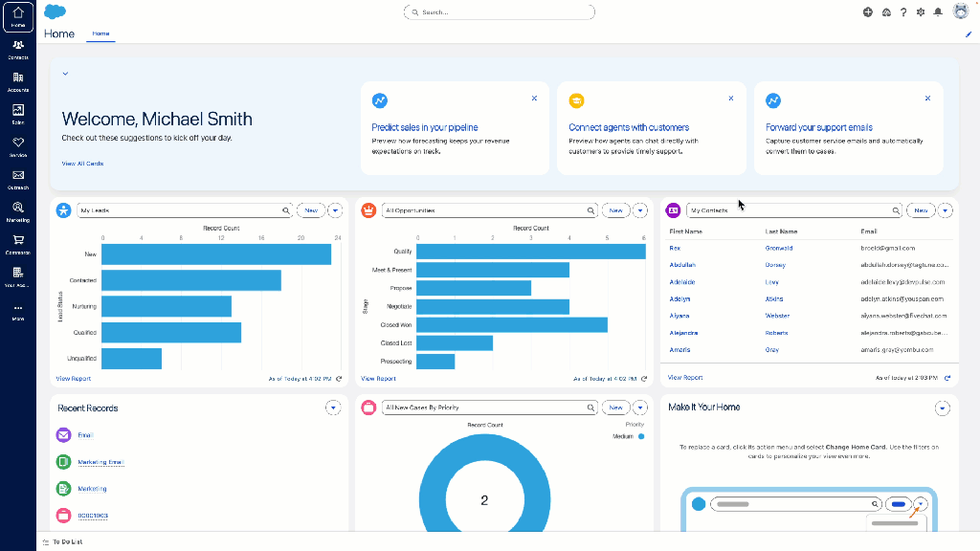Open Commerce from the sidebar
The width and height of the screenshot is (980, 551).
coord(17,242)
